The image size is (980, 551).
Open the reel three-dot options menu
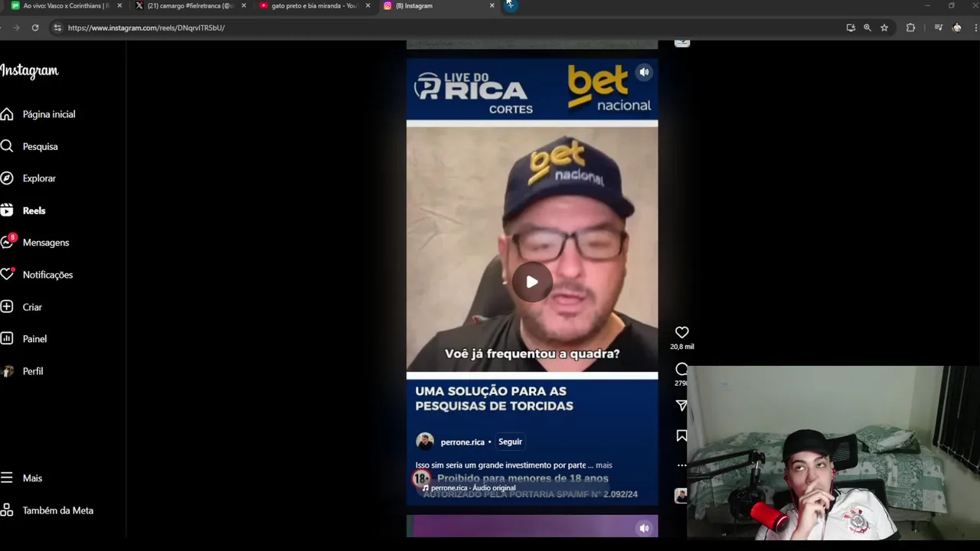tap(681, 465)
